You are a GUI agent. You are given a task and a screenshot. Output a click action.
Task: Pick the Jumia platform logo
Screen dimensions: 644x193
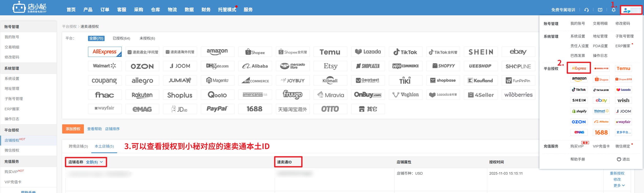point(180,80)
